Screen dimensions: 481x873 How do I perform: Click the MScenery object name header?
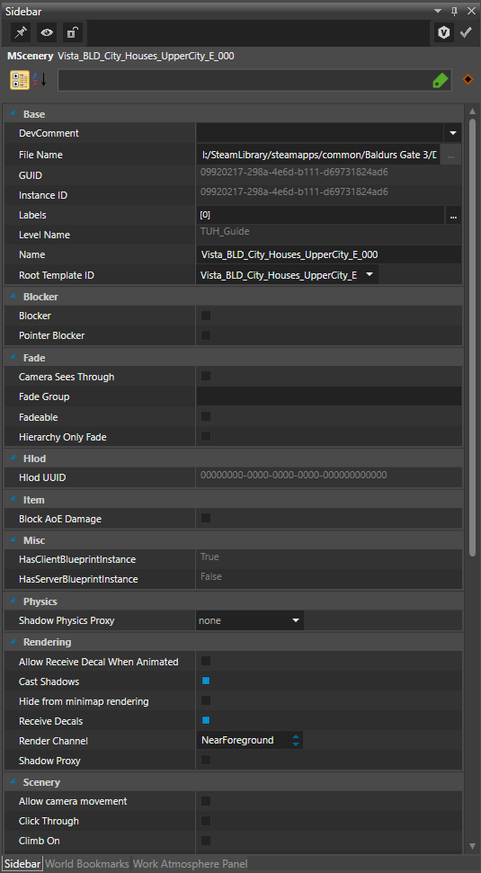120,56
